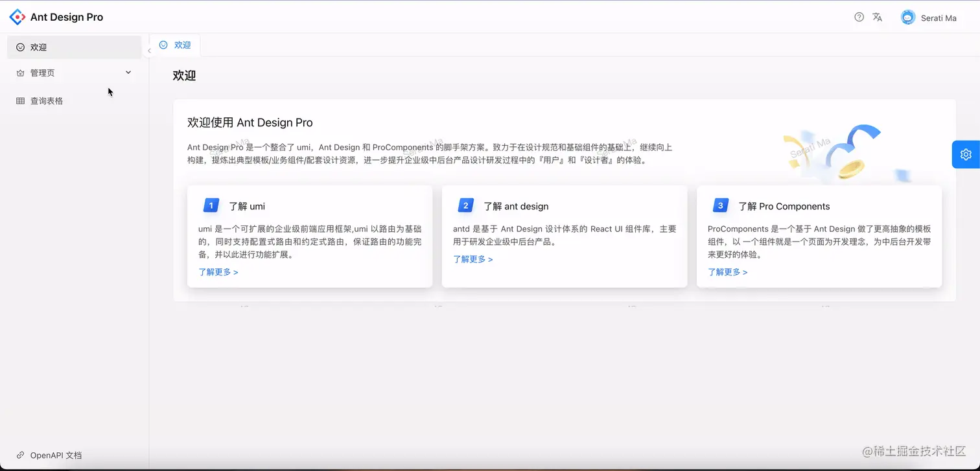This screenshot has width=980, height=471.
Task: Click the number 2 badge on ant design card
Action: tap(465, 205)
